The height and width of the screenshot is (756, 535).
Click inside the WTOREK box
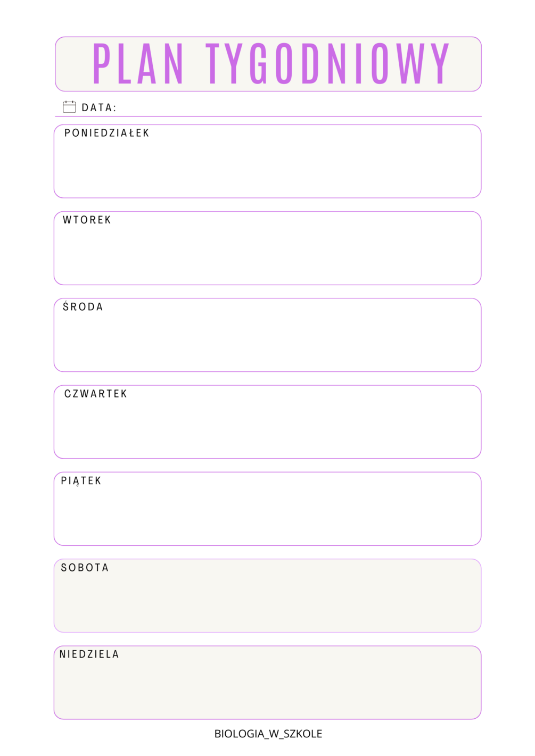coord(268,248)
